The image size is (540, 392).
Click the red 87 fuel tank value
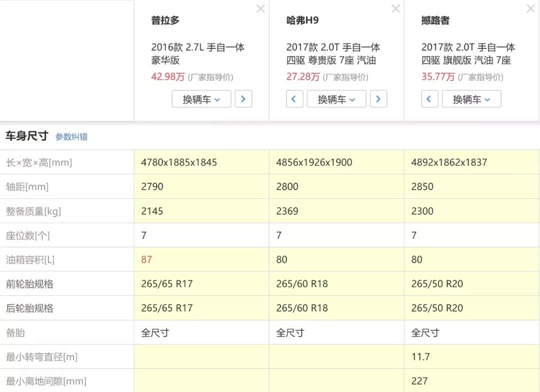(146, 260)
